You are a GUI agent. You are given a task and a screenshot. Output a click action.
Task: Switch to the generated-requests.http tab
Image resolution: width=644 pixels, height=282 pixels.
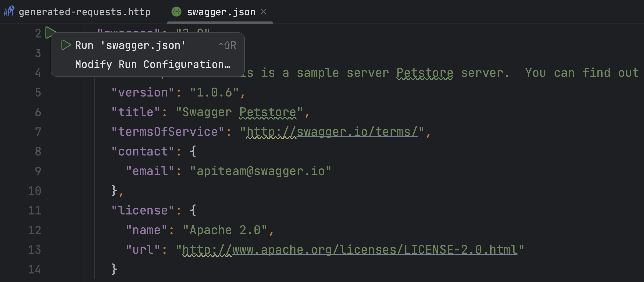[84, 12]
